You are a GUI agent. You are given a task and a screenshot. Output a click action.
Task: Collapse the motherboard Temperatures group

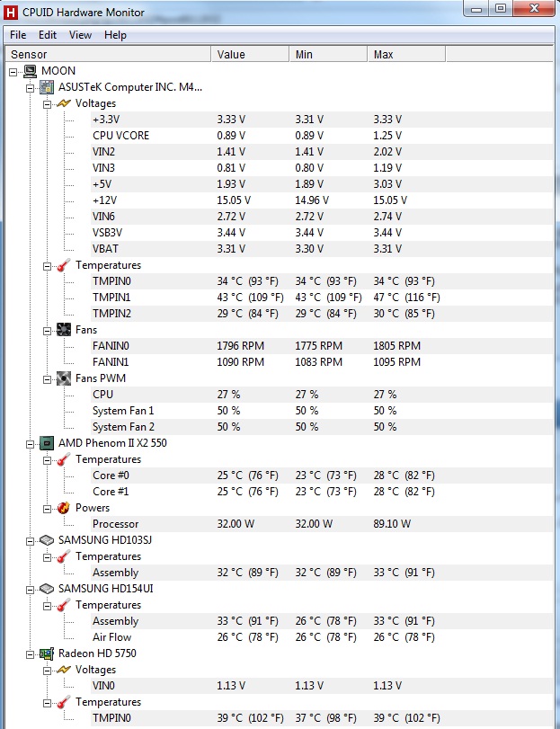point(47,266)
